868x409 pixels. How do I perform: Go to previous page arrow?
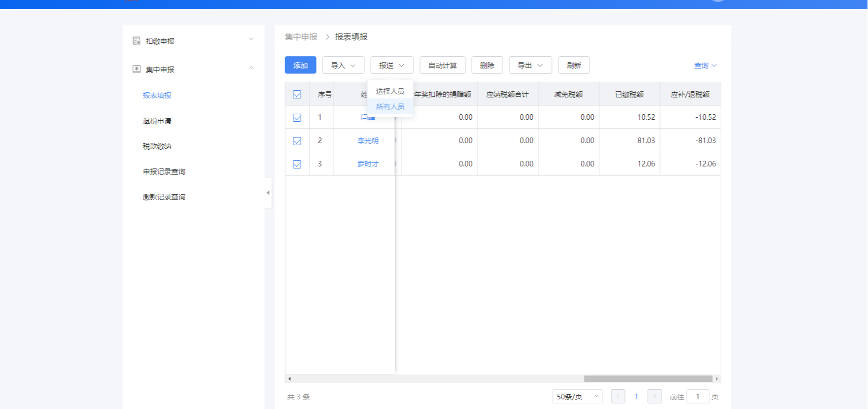point(618,396)
